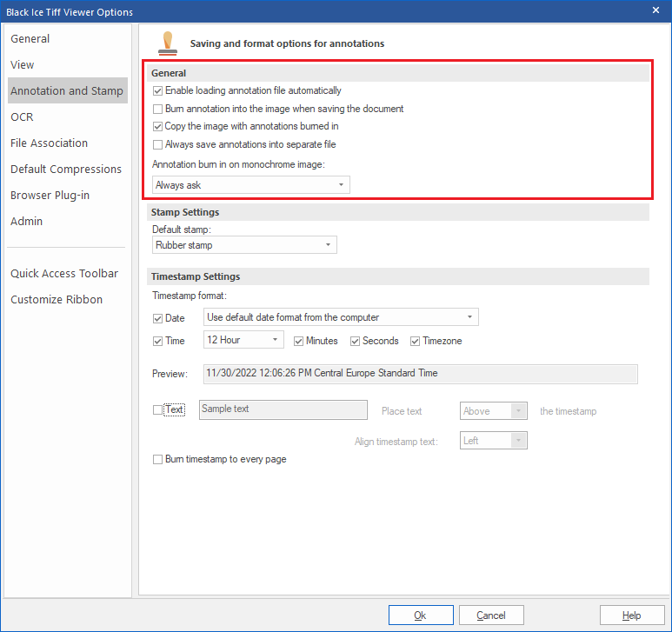Select the OCR options page
This screenshot has width=672, height=632.
[23, 116]
